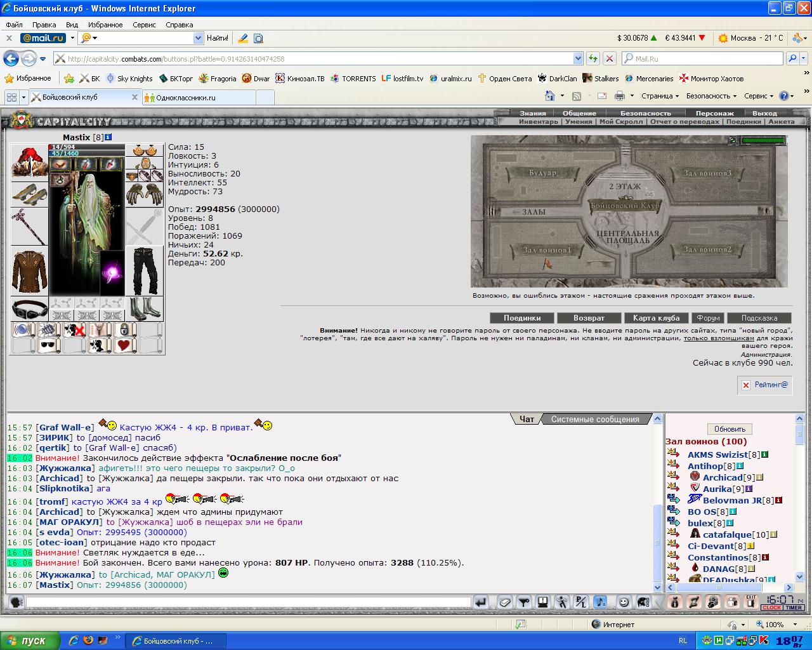Click the empty crossed swords shield slot
This screenshot has height=650, width=812.
(x=144, y=227)
